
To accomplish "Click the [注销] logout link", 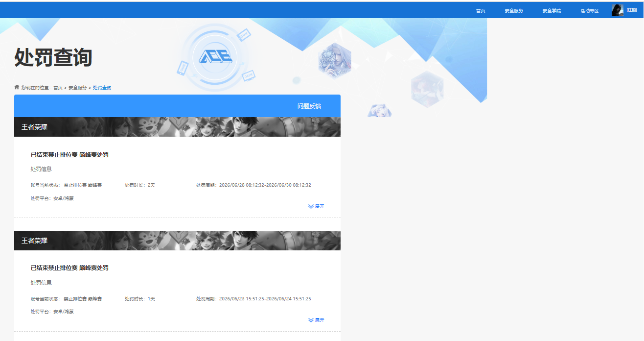I will [632, 10].
